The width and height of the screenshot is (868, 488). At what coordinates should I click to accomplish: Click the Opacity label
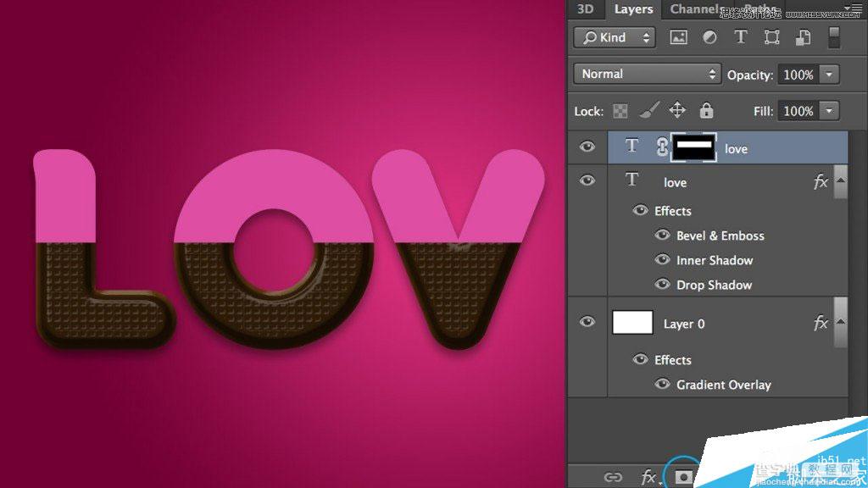(750, 75)
